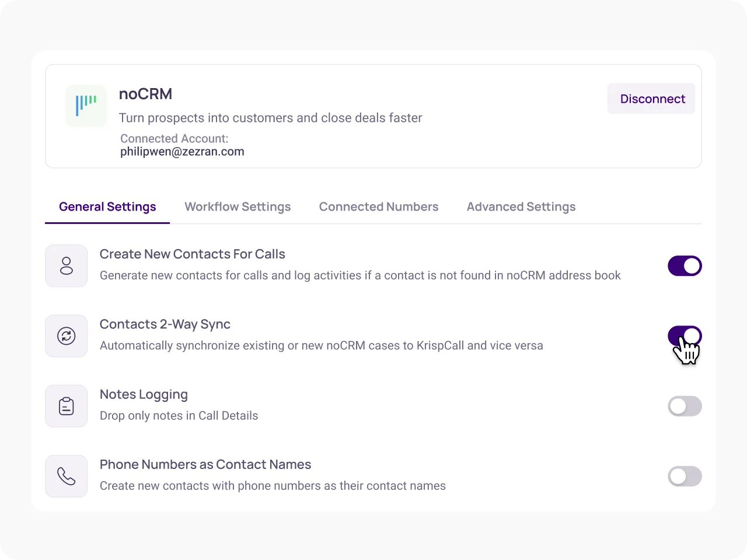This screenshot has height=560, width=747.
Task: Go to the Advanced Settings tab
Action: [521, 206]
